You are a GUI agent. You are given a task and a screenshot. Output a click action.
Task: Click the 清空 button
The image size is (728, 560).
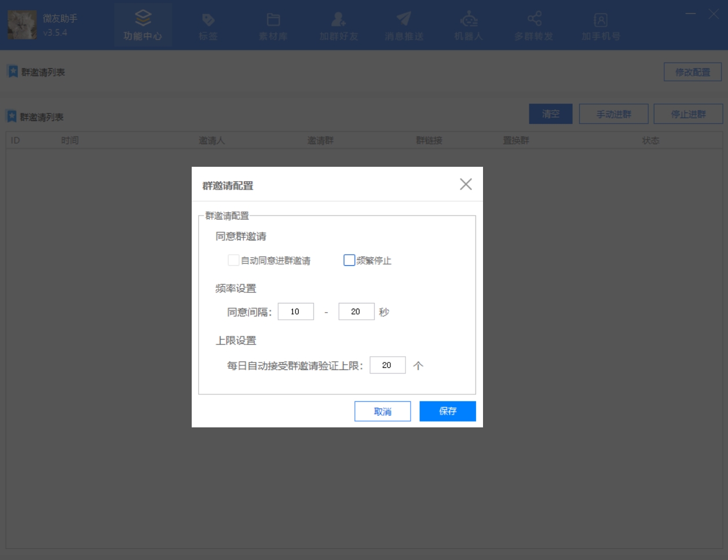point(551,114)
